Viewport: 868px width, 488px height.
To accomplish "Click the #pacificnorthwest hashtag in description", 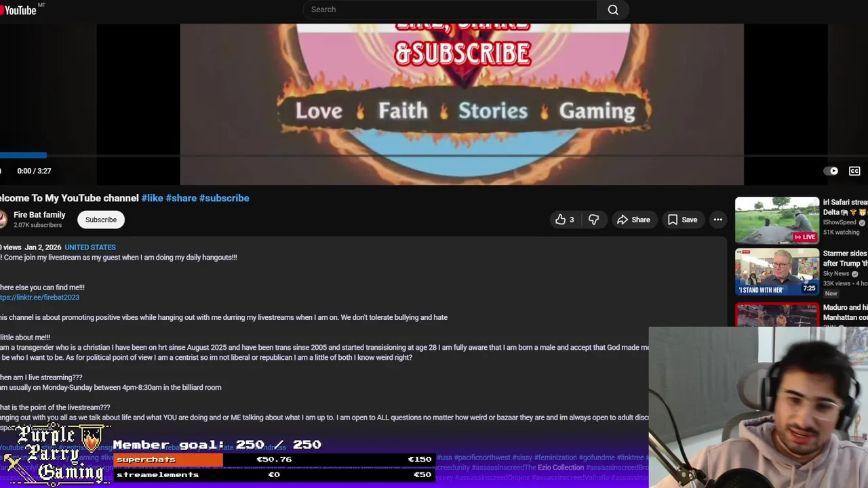I will [x=482, y=457].
